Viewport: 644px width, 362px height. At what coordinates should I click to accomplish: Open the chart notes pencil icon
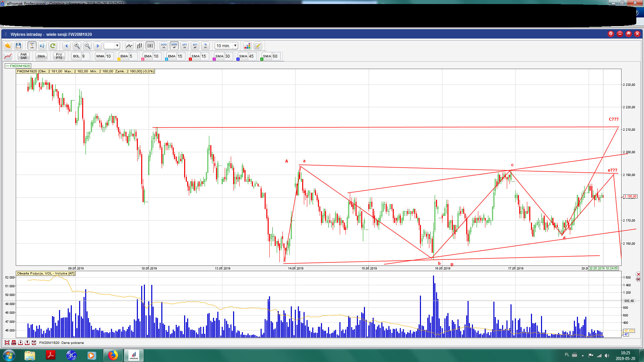coord(258,46)
